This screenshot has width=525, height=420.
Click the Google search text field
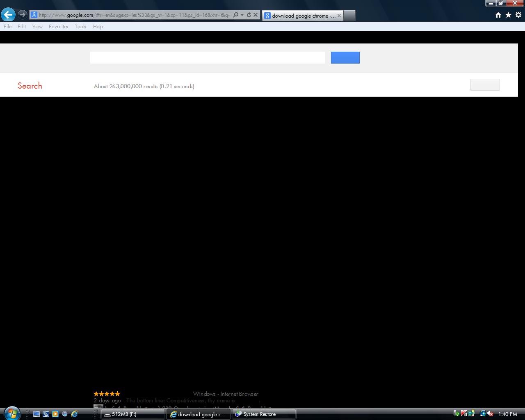point(207,58)
